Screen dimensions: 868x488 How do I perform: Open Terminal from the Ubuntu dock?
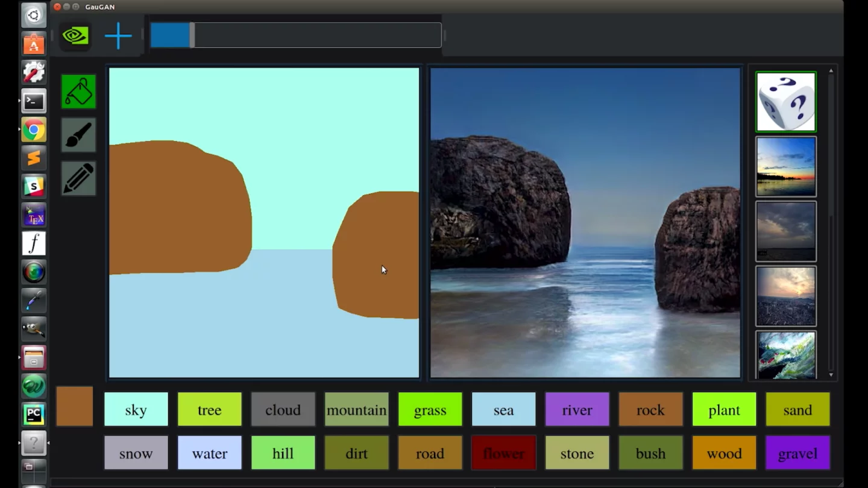pyautogui.click(x=34, y=101)
